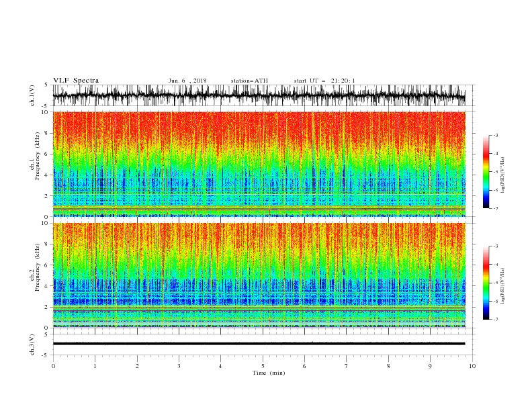Click the time axis tick label "7"

pos(347,366)
